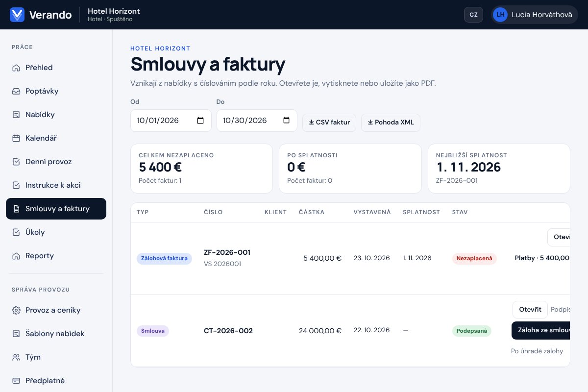This screenshot has width=588, height=392.
Task: Click the Nezaplacená status badge
Action: click(x=474, y=258)
